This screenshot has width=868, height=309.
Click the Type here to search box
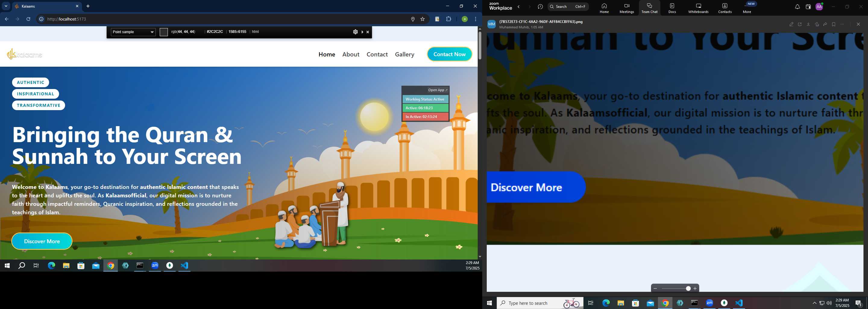click(540, 303)
